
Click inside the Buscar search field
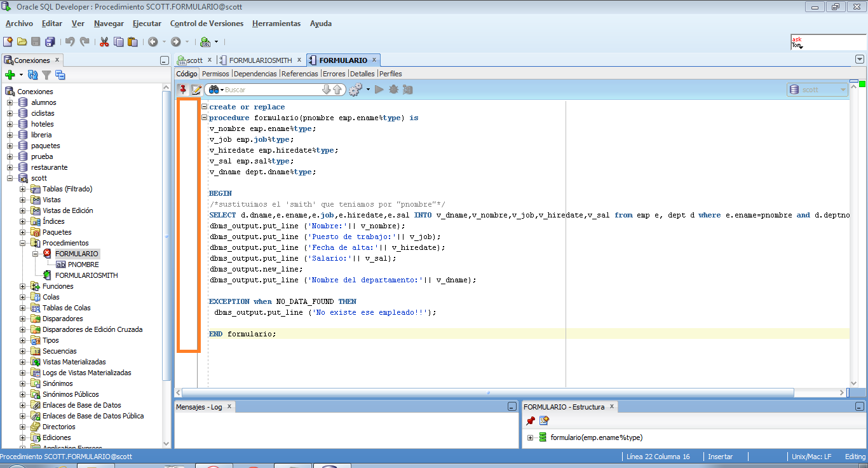[273, 89]
